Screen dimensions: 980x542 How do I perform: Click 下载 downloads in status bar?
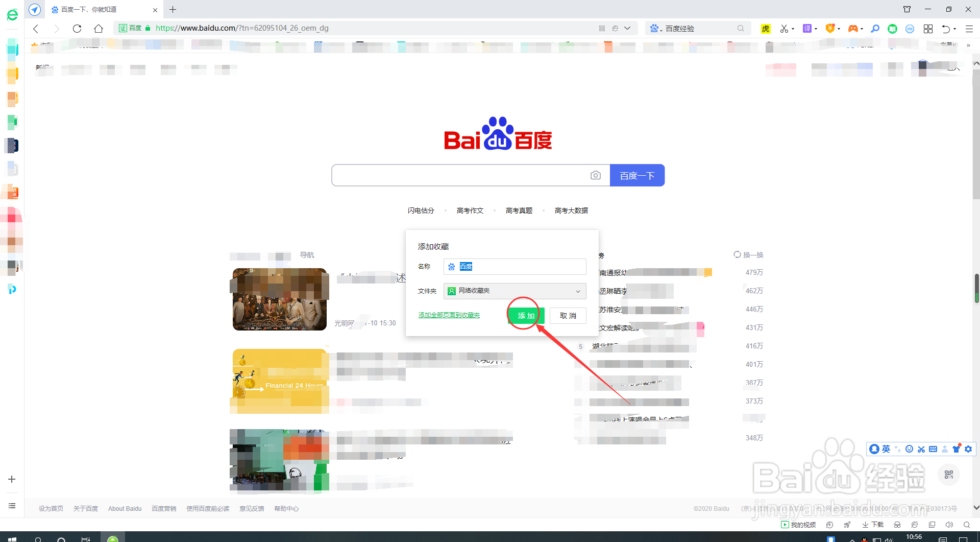873,525
